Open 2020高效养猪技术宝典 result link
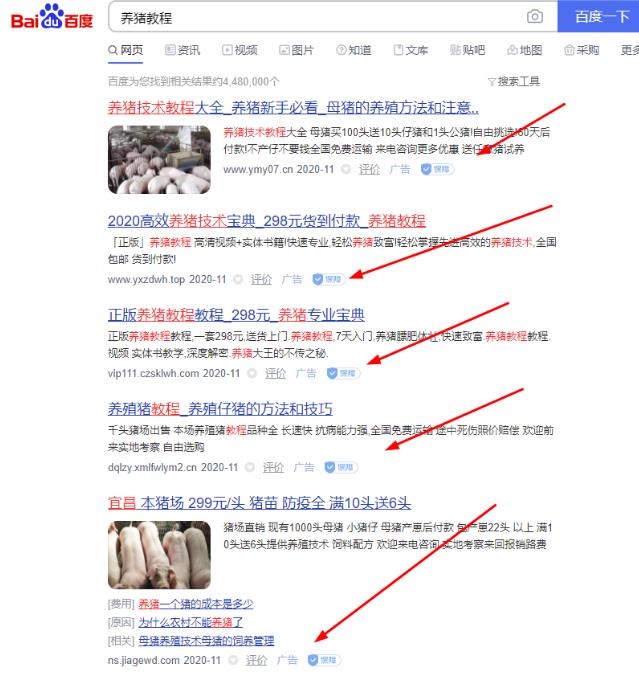The height and width of the screenshot is (681, 639). point(266,221)
